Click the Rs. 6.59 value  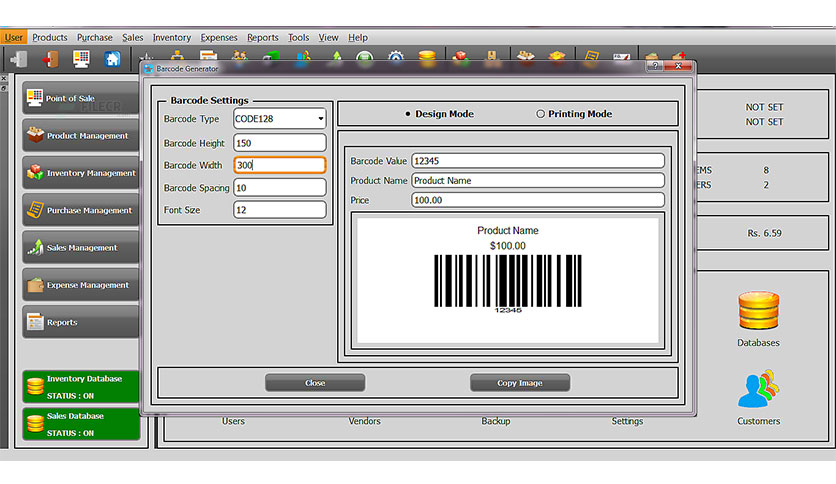point(764,233)
